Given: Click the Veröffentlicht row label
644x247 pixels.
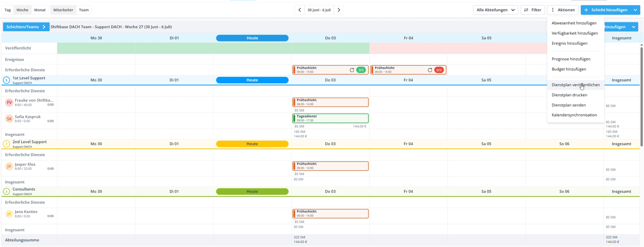Looking at the screenshot, I should [18, 48].
